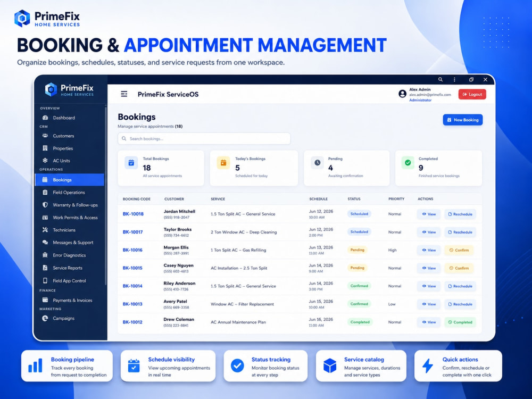Screen dimensions: 532x399
Task: Click the Field Operations clipboard icon
Action: point(45,193)
